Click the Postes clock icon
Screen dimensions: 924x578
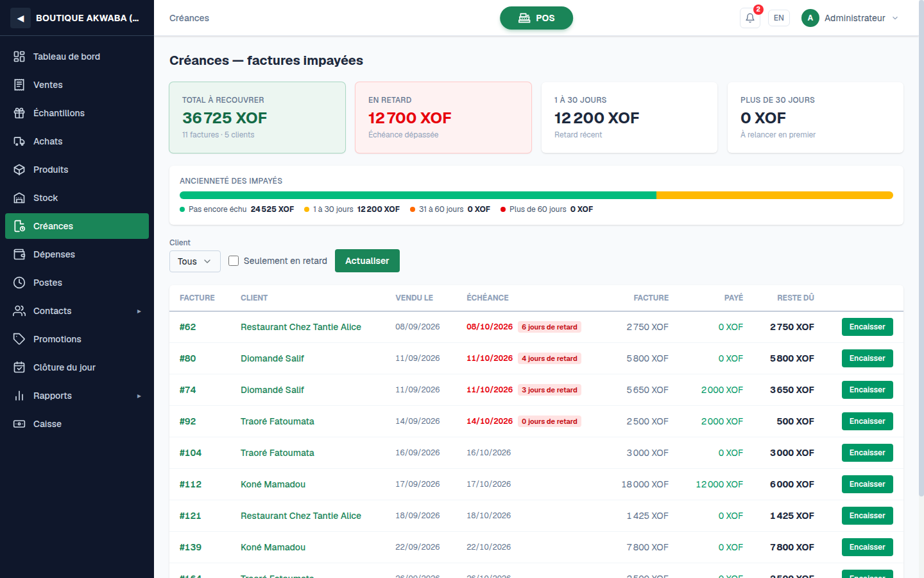19,283
